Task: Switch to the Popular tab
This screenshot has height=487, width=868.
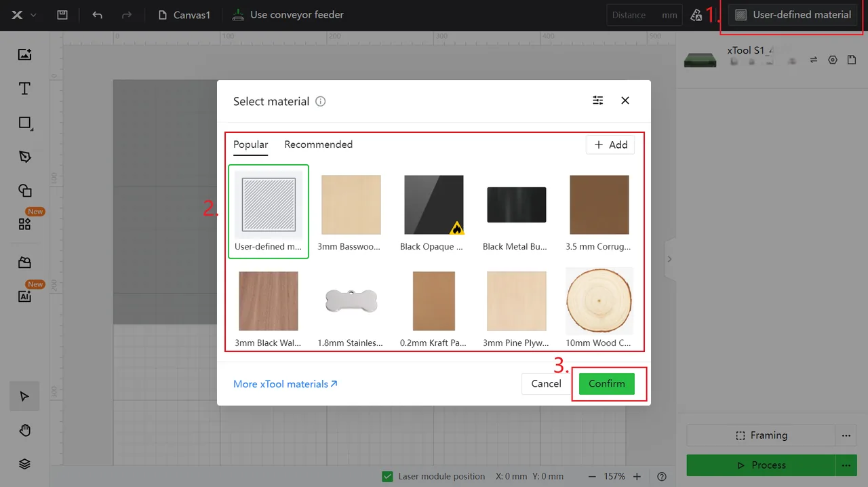Action: (251, 144)
